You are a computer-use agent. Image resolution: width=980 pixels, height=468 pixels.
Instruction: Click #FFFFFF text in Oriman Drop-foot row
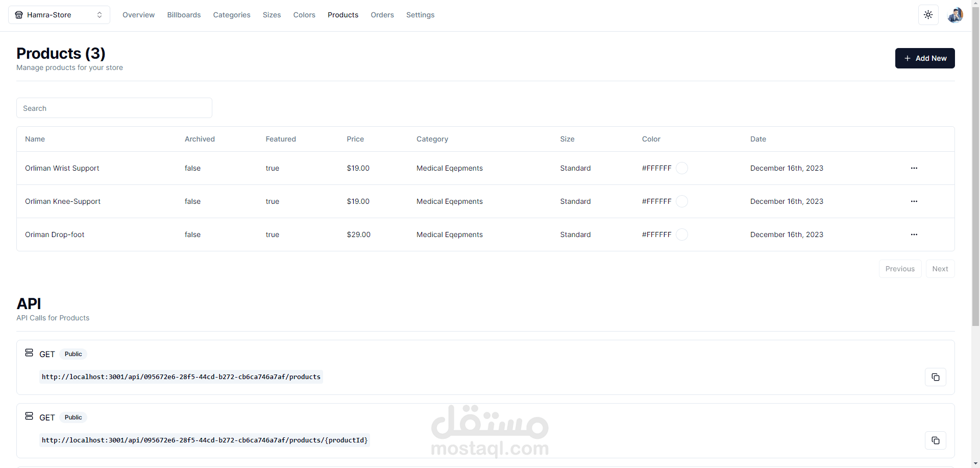click(656, 235)
